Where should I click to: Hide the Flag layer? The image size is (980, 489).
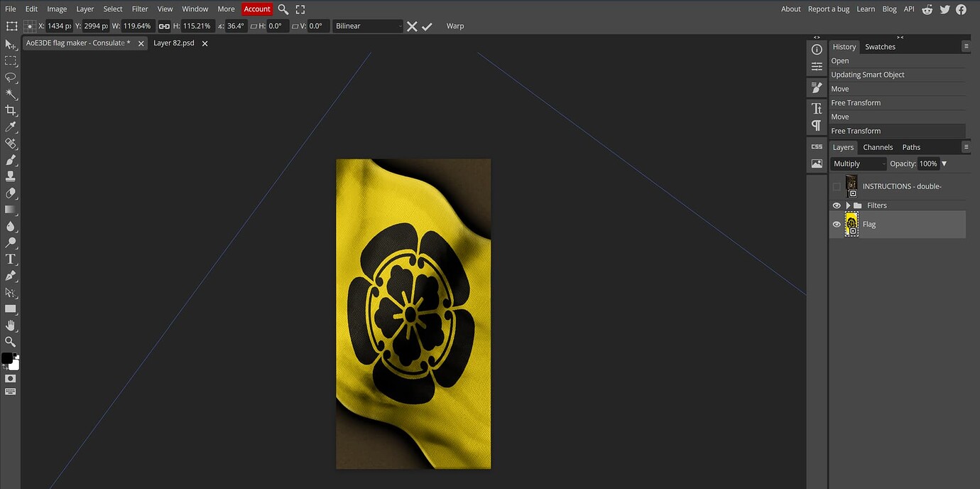click(x=837, y=224)
